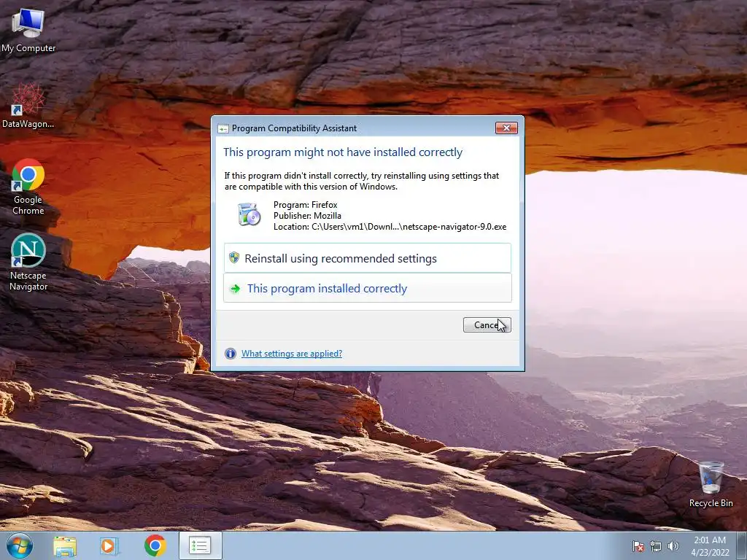Open the Windows Start menu

pyautogui.click(x=20, y=545)
